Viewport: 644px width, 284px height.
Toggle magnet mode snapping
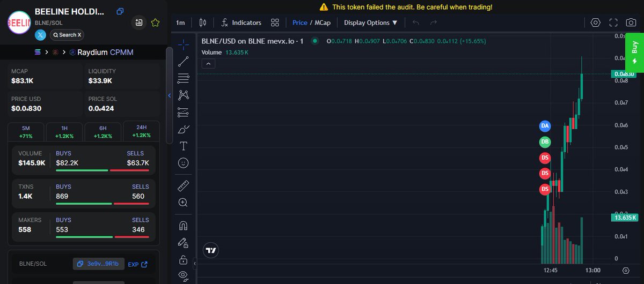click(x=183, y=226)
